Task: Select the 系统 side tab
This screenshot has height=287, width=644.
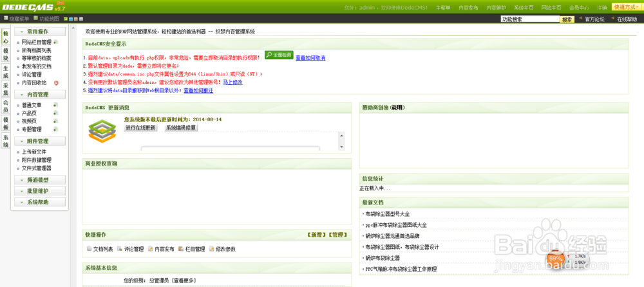Action: point(6,141)
